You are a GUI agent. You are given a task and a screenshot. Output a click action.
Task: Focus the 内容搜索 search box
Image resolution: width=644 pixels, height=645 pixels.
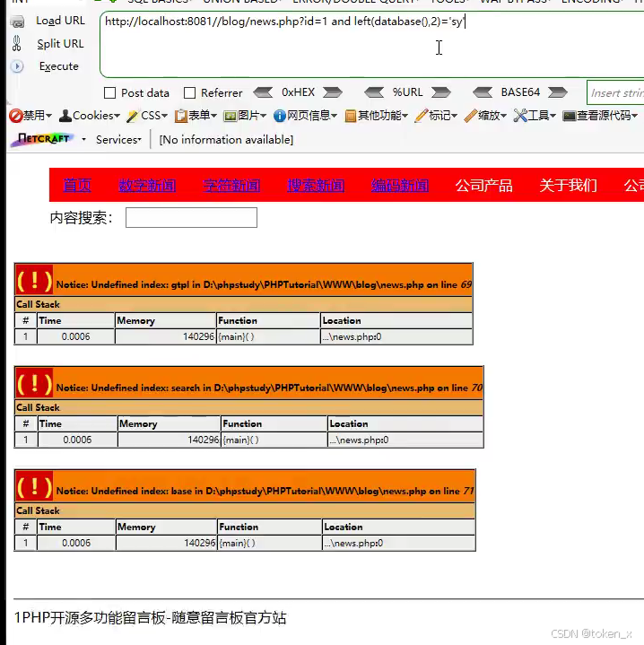(191, 218)
